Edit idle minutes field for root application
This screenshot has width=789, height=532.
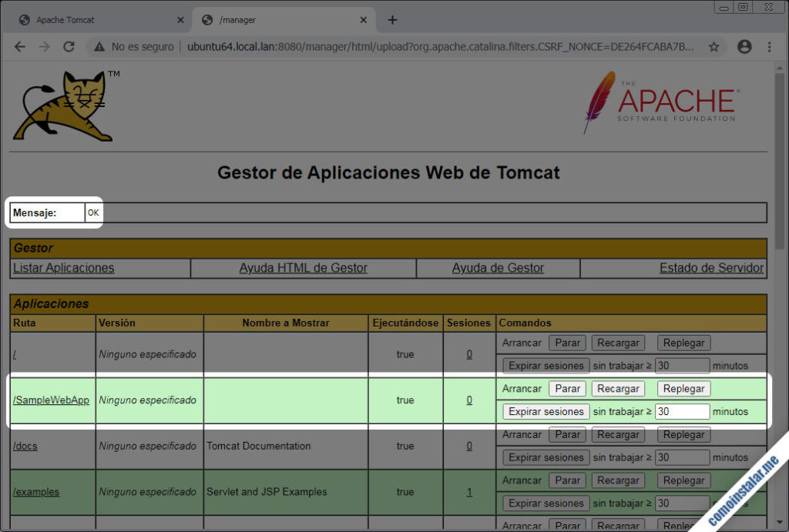click(682, 366)
